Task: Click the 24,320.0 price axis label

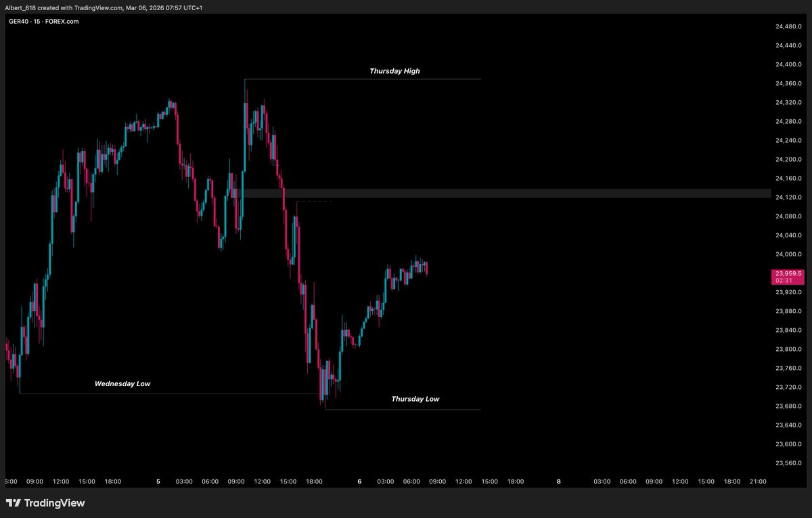Action: point(788,102)
